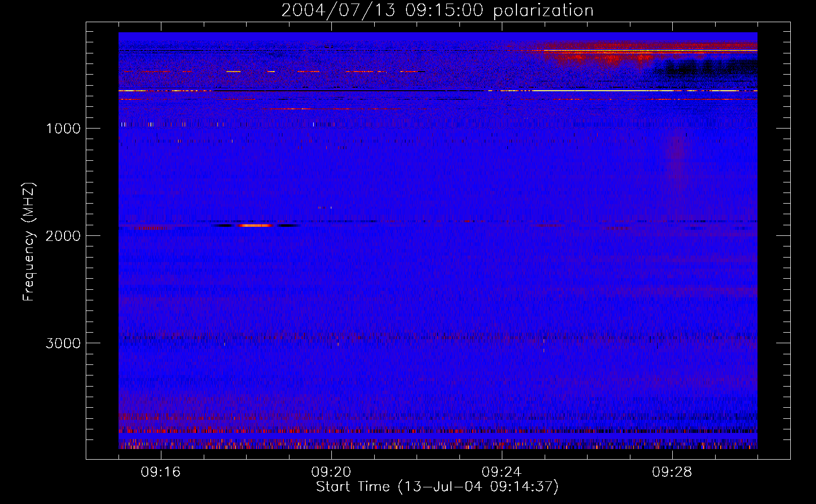Click the 'Frequency (MHZ)' axis label
The image size is (816, 504).
29,242
